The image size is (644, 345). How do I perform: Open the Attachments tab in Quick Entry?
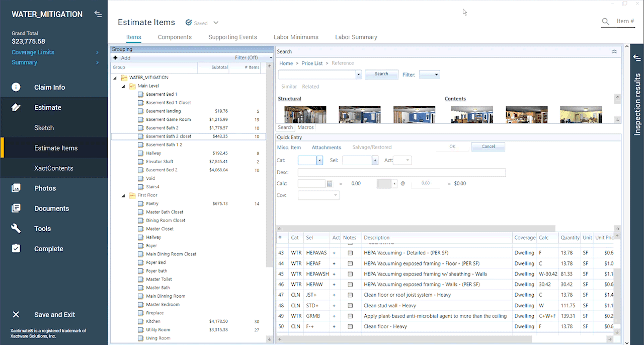(326, 148)
